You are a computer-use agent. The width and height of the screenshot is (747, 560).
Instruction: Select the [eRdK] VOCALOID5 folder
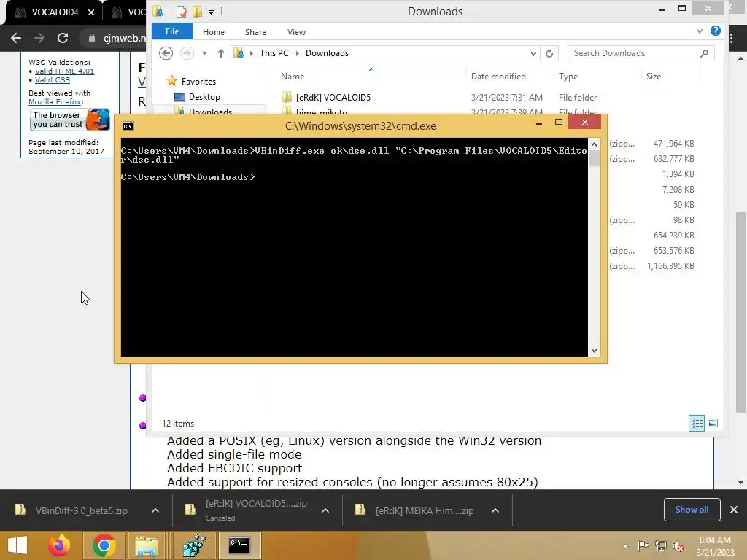point(333,98)
